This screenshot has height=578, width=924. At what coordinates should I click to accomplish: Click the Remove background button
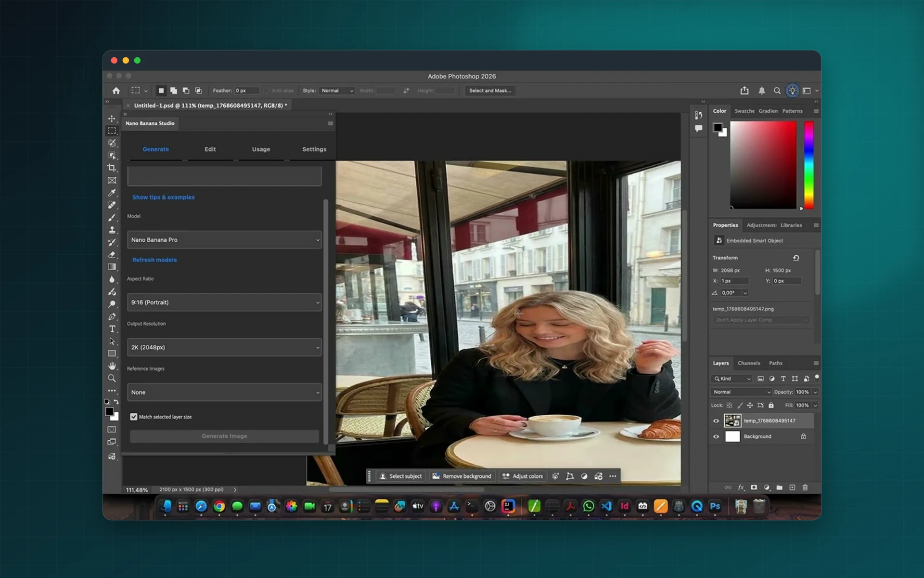(x=462, y=476)
